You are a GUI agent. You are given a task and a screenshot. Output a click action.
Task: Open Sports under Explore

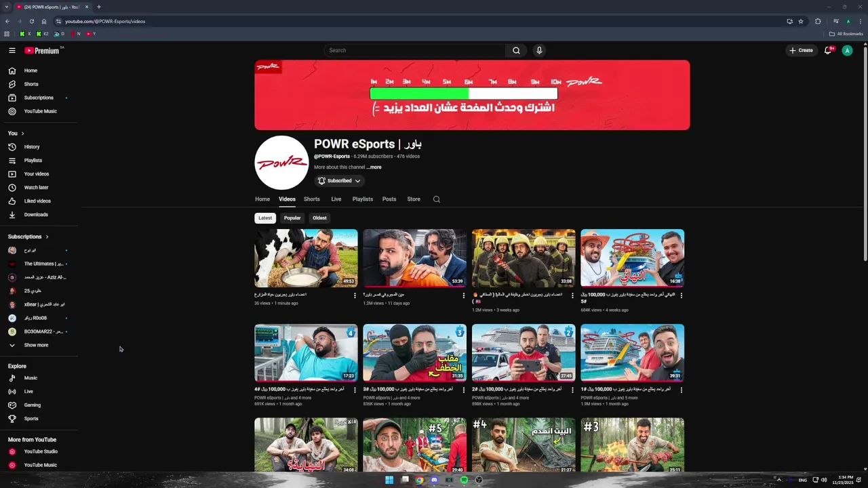click(39, 419)
